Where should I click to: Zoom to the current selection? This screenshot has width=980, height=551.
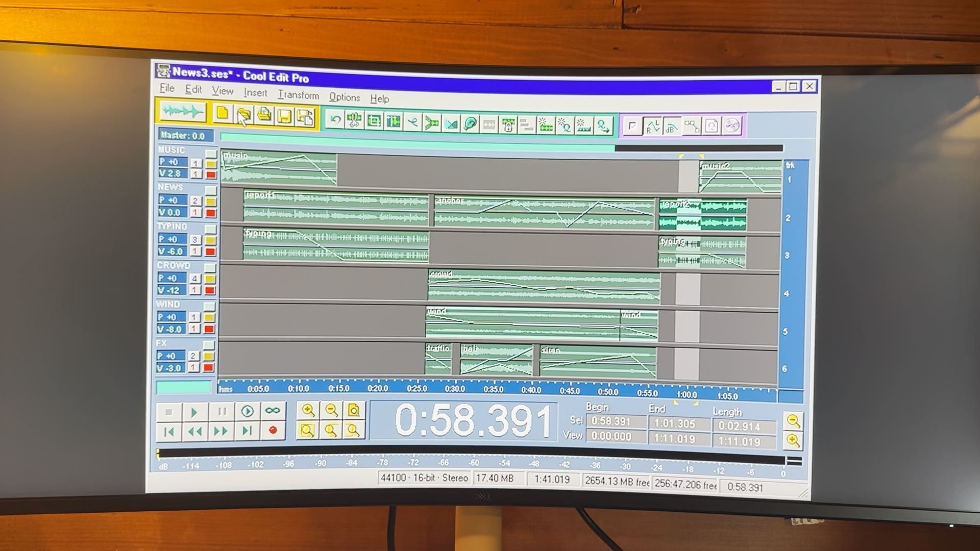click(x=307, y=431)
